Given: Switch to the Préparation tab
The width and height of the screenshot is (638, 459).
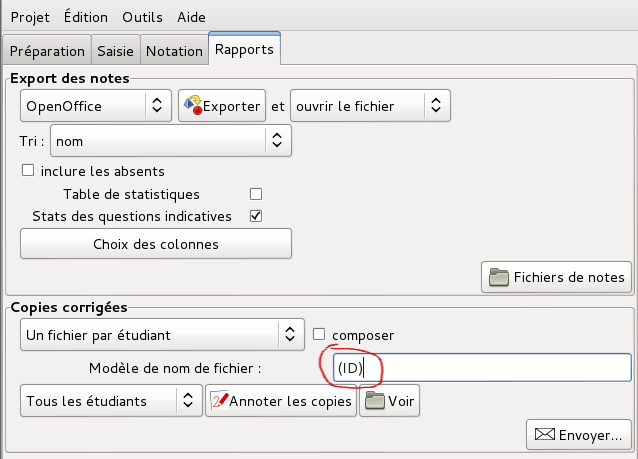Looking at the screenshot, I should pos(47,51).
